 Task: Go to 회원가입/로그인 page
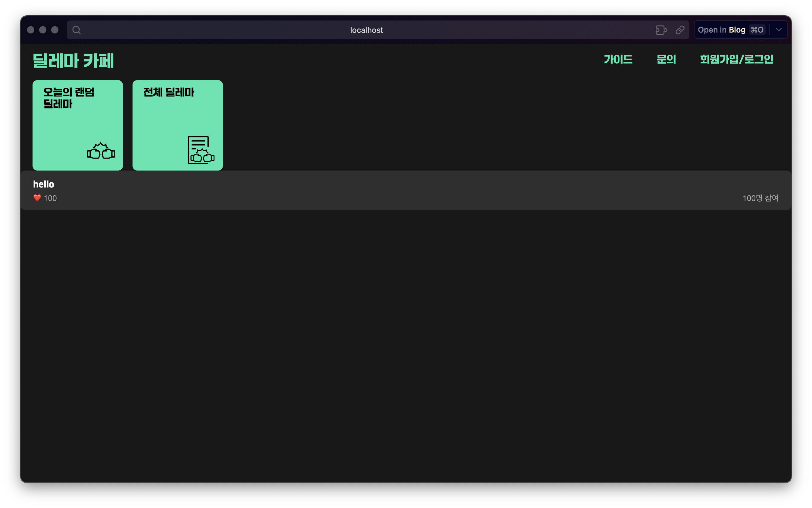click(736, 59)
